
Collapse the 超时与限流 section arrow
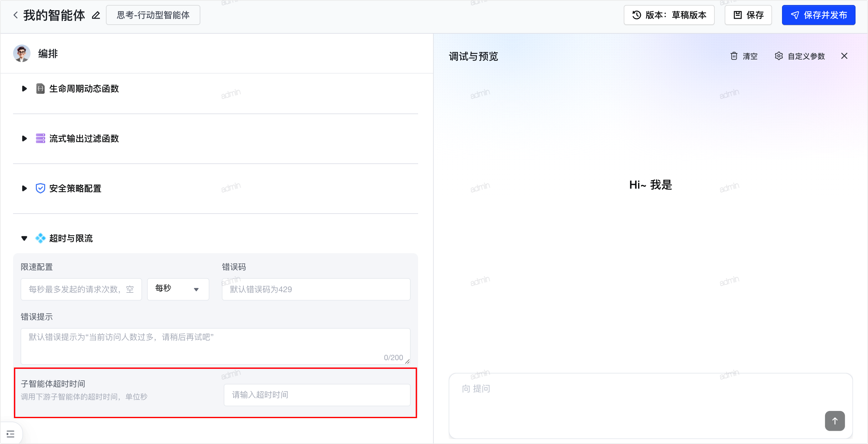(x=24, y=238)
